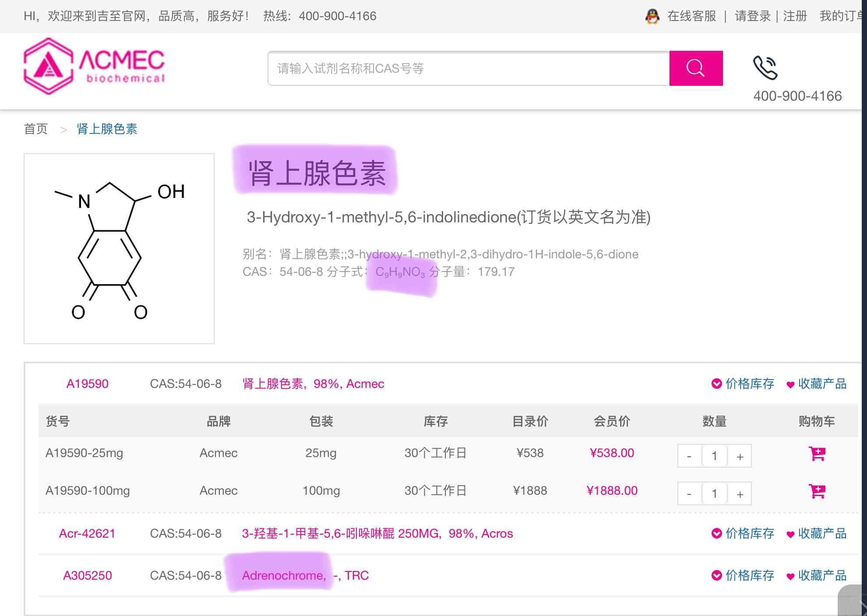Click catalog price ¥1888

click(x=530, y=491)
